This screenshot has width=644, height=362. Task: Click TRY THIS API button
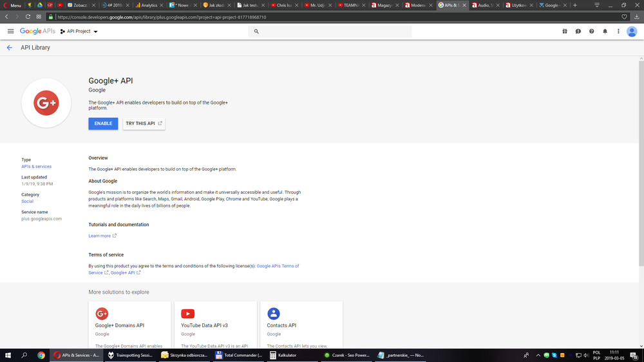[x=144, y=123]
